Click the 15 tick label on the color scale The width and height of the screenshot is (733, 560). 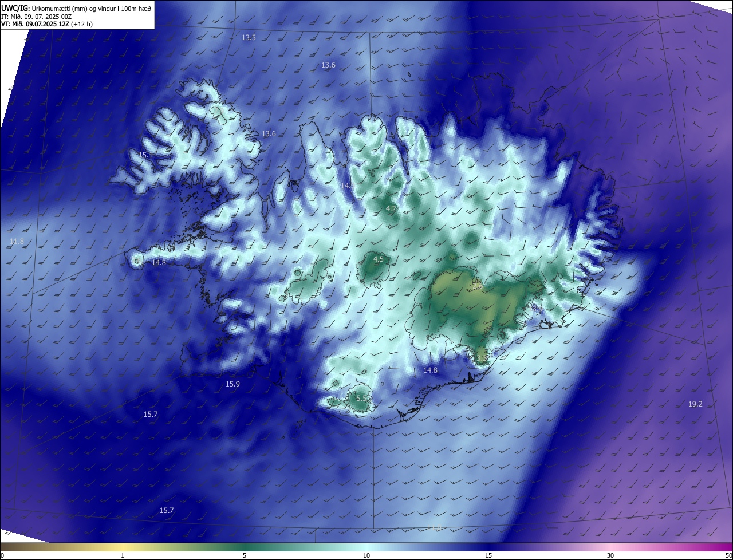pos(488,555)
